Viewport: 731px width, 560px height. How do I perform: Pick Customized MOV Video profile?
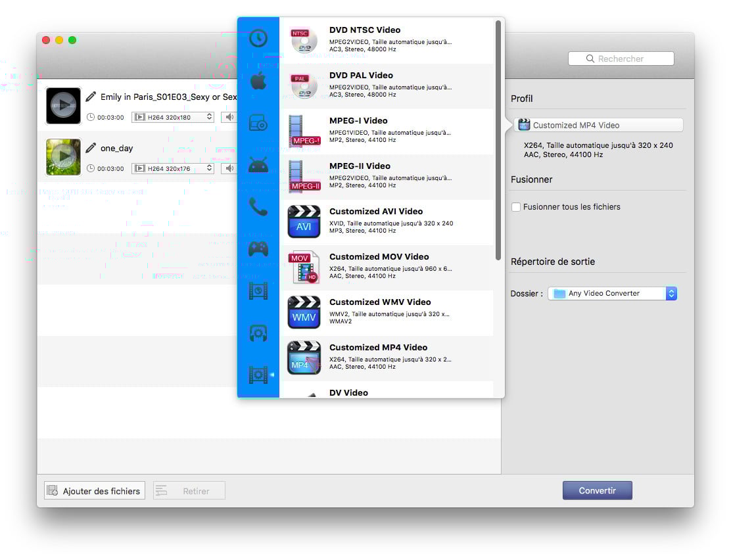[386, 268]
